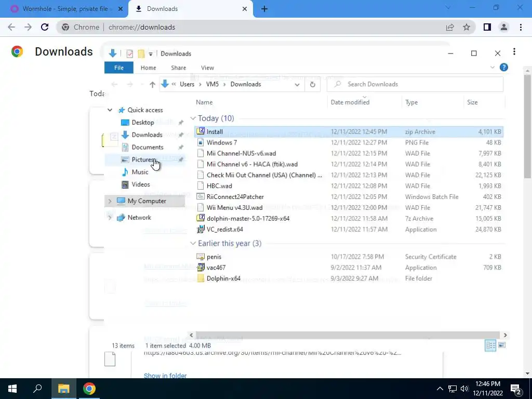Open Downloads page three-dot menu
Viewport: 532px width, 399px height.
click(514, 51)
